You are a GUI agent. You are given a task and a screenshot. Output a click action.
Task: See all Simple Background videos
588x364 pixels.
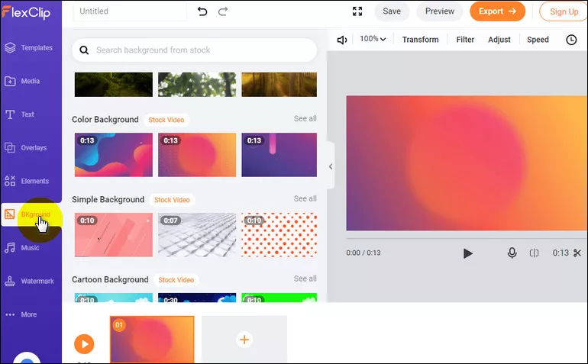click(305, 198)
